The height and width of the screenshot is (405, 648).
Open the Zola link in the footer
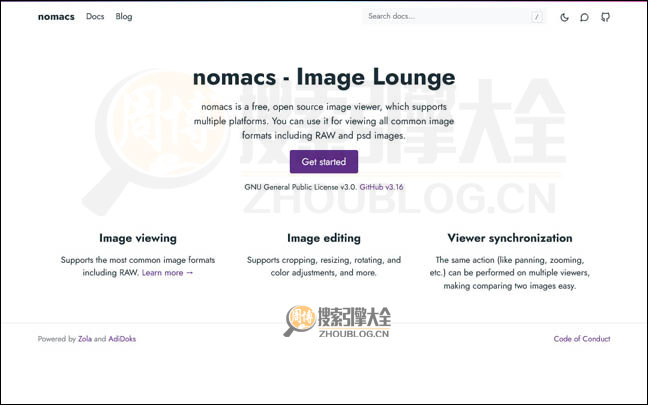click(85, 339)
